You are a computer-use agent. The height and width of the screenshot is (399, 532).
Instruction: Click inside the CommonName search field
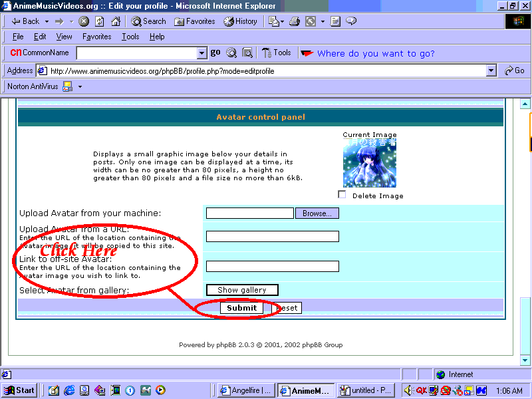(137, 53)
